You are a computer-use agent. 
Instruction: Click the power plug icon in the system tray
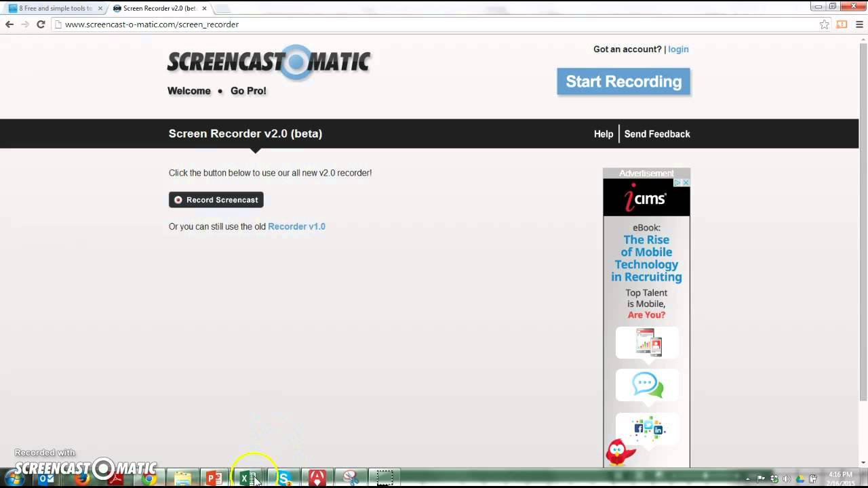coord(813,479)
